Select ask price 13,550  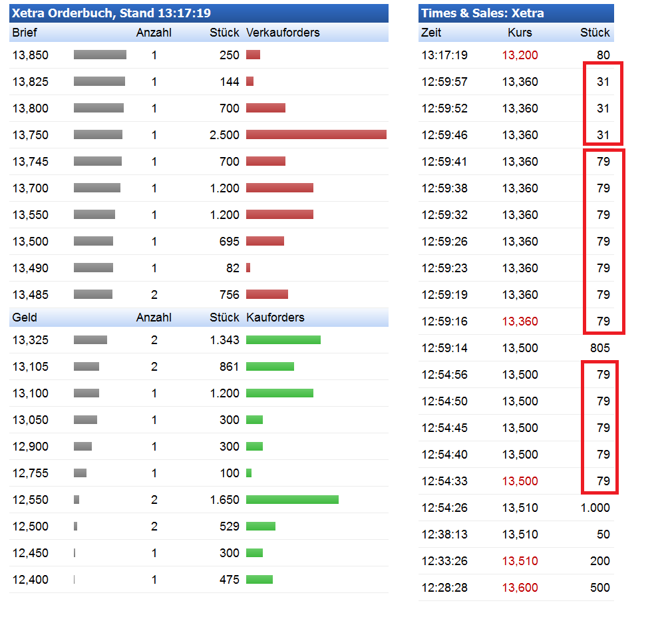31,215
